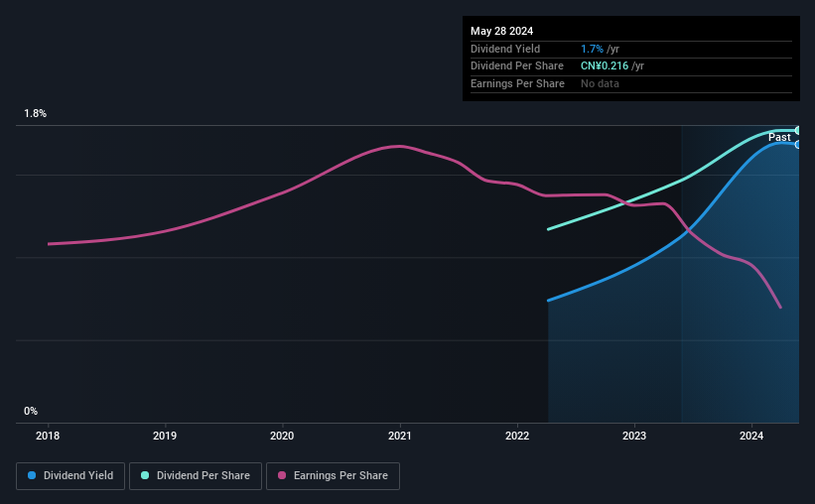This screenshot has width=815, height=504.
Task: Select the 2021 tick on the time axis
Action: [x=399, y=435]
